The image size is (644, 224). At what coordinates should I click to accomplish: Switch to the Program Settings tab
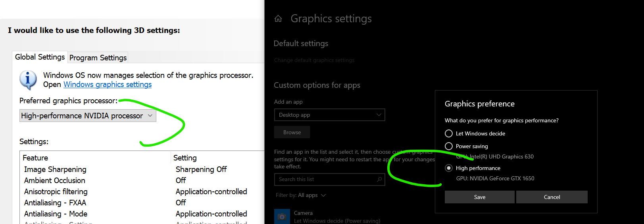pyautogui.click(x=98, y=58)
